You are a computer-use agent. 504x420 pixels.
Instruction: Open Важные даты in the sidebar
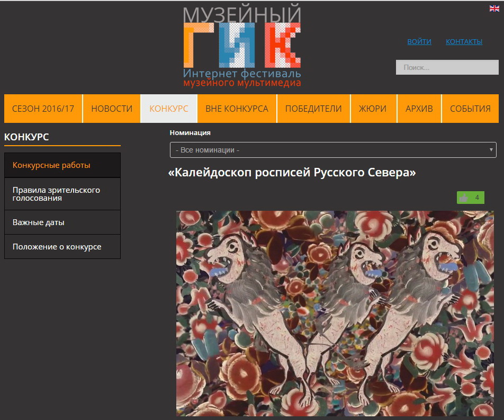tap(62, 222)
